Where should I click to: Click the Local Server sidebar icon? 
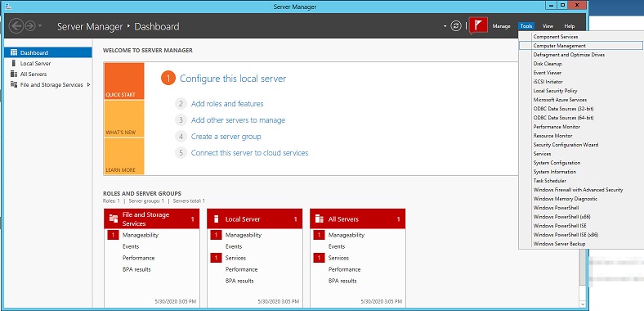pos(14,63)
